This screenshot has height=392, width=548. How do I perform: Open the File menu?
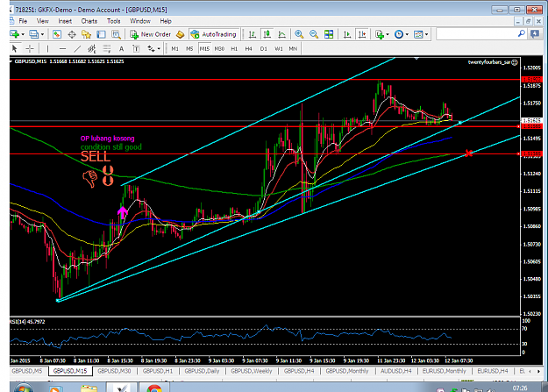click(23, 21)
